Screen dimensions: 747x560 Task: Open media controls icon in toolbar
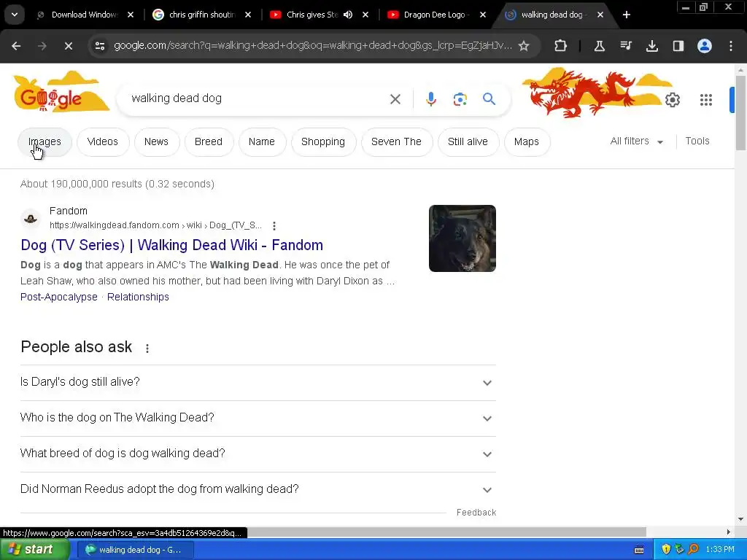(x=625, y=46)
